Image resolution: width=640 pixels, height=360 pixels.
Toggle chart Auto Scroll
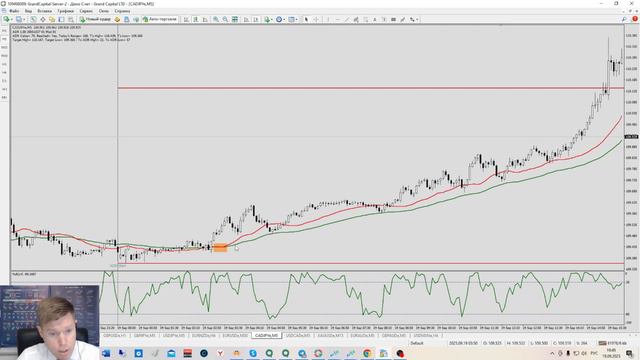(x=246, y=19)
